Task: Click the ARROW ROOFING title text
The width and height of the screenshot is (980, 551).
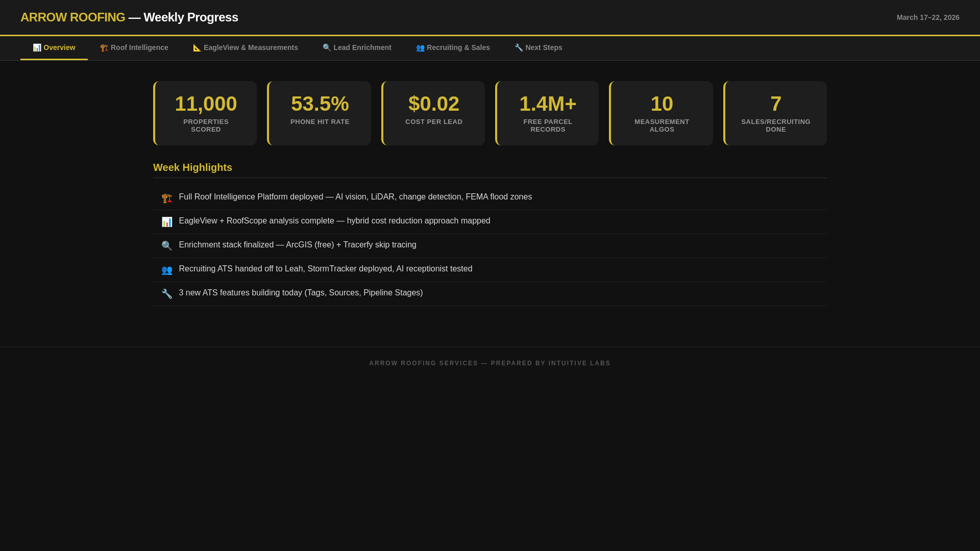Action: pos(73,17)
